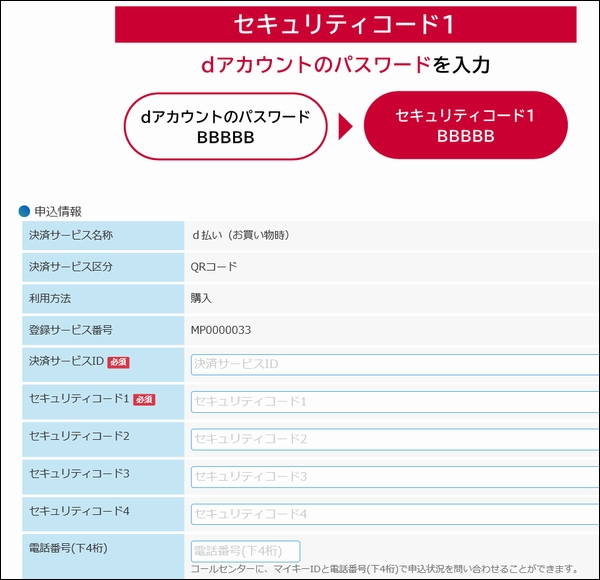Click the 決済サービス区分 row label
Screen dimensions: 600x580
[71, 267]
